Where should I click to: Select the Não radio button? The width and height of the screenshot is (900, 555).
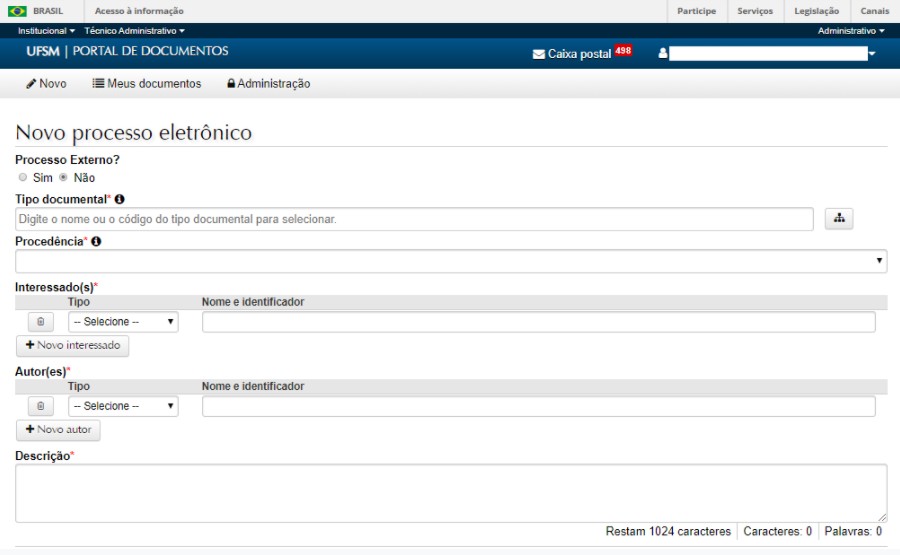tap(64, 177)
